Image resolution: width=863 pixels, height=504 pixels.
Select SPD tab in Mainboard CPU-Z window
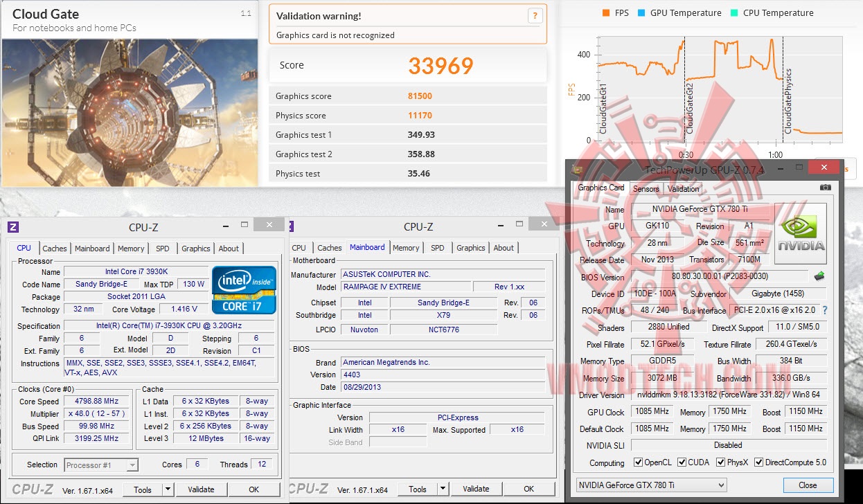[x=437, y=248]
